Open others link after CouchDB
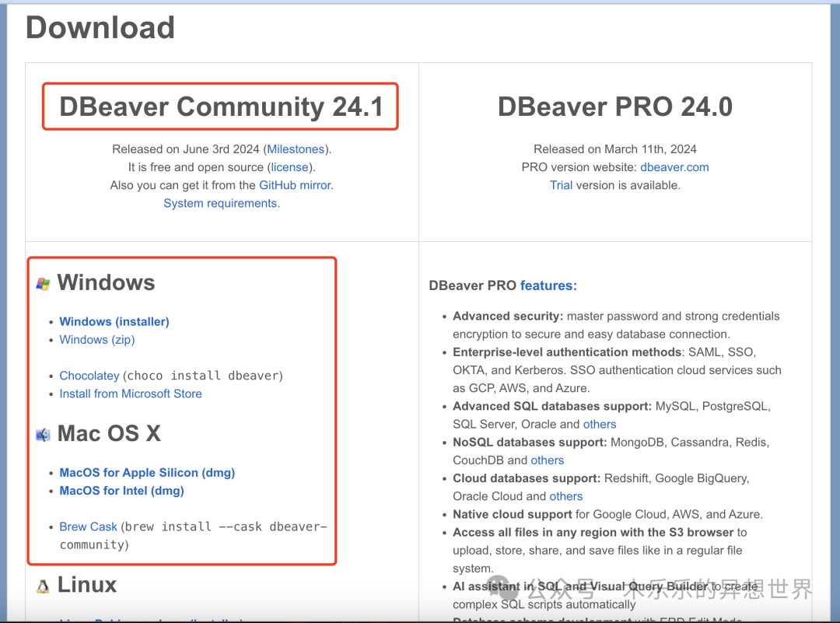The image size is (840, 623). [x=548, y=460]
